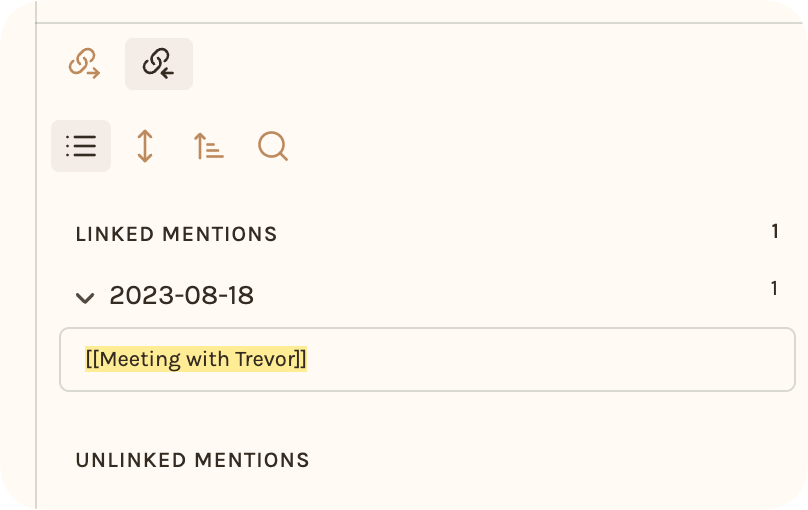
Task: Show the search filter magnifier icon
Action: pyautogui.click(x=273, y=146)
